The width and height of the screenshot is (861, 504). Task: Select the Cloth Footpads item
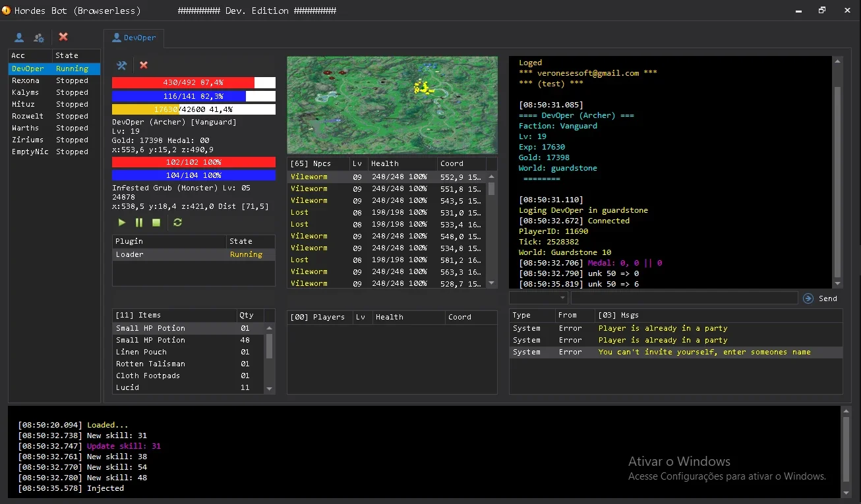(x=189, y=376)
